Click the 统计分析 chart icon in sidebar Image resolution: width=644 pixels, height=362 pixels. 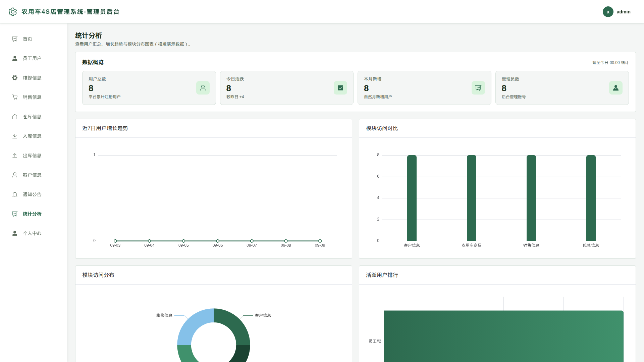[15, 214]
